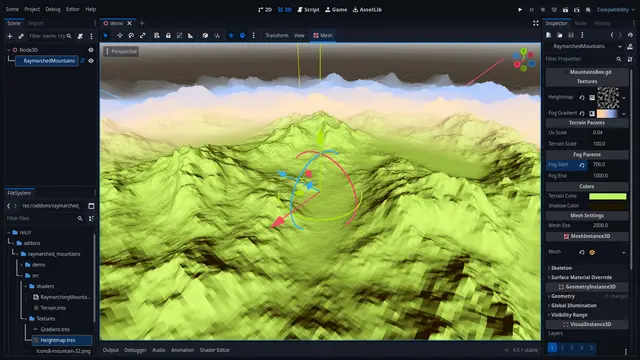Open the Heightmap resource dropdown arrow
The image size is (640, 360).
point(624,98)
